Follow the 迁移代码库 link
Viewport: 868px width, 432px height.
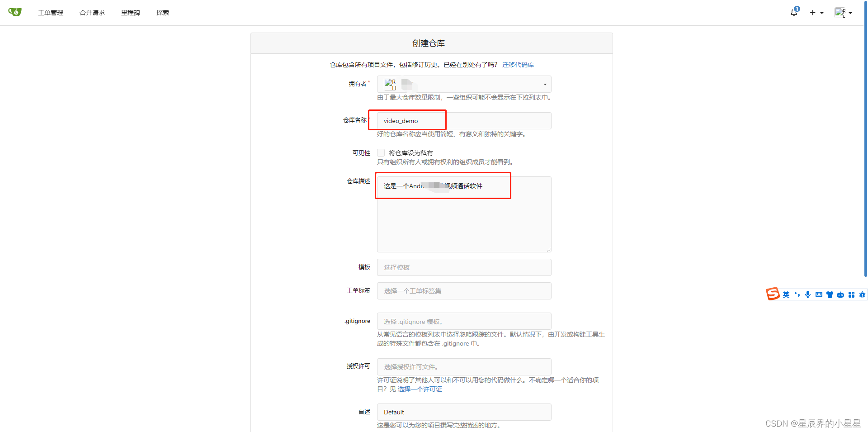coord(518,65)
